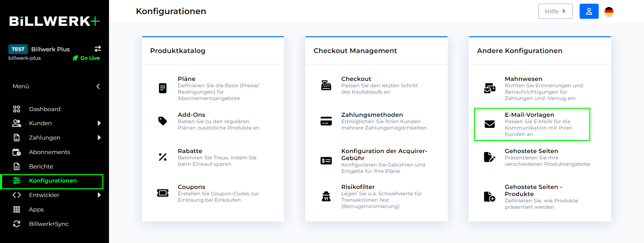Click the German flag language selector
This screenshot has height=243, width=644.
(609, 11)
